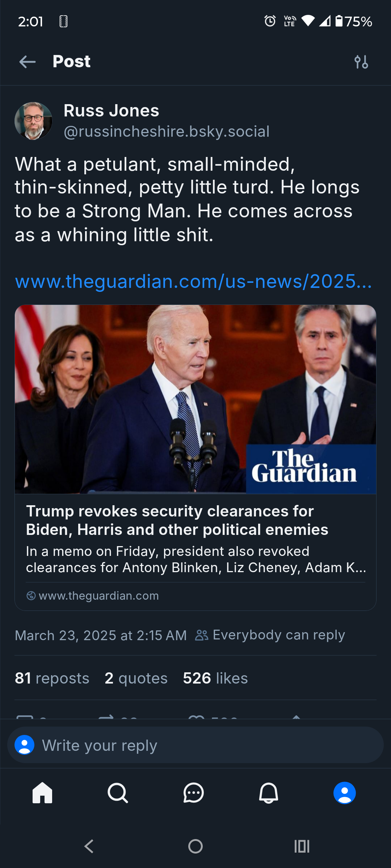Open the Chat messages tab

pos(194,793)
